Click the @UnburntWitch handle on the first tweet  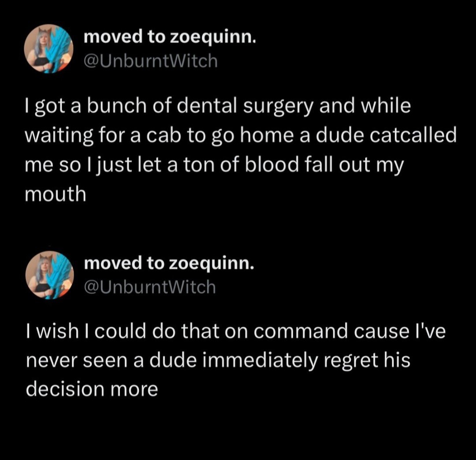click(151, 61)
